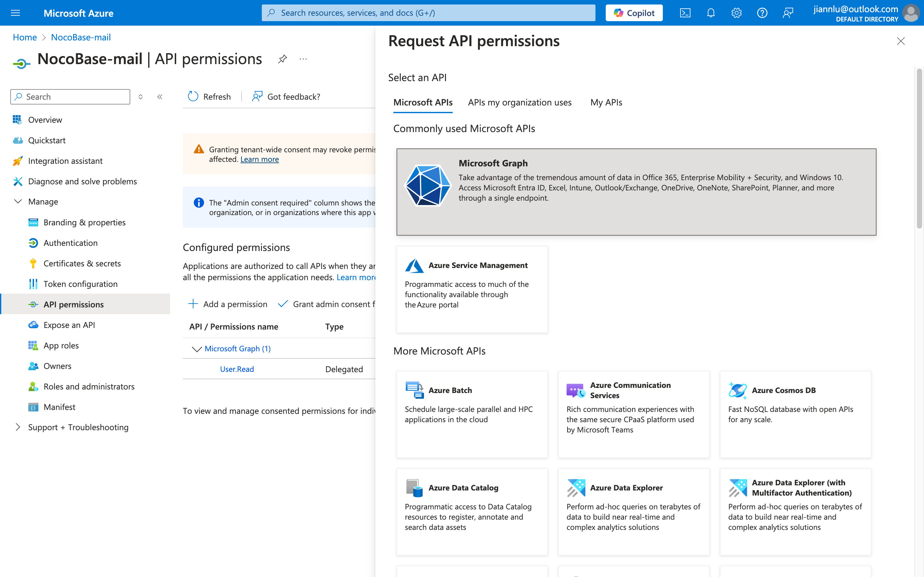Open the portal hamburger menu
The width and height of the screenshot is (924, 577).
click(x=15, y=13)
